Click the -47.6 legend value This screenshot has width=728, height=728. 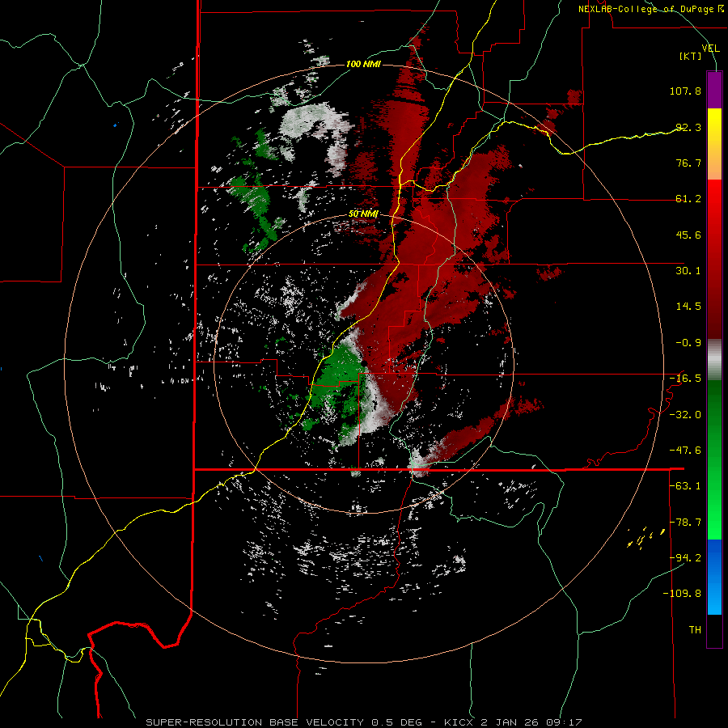click(x=685, y=450)
